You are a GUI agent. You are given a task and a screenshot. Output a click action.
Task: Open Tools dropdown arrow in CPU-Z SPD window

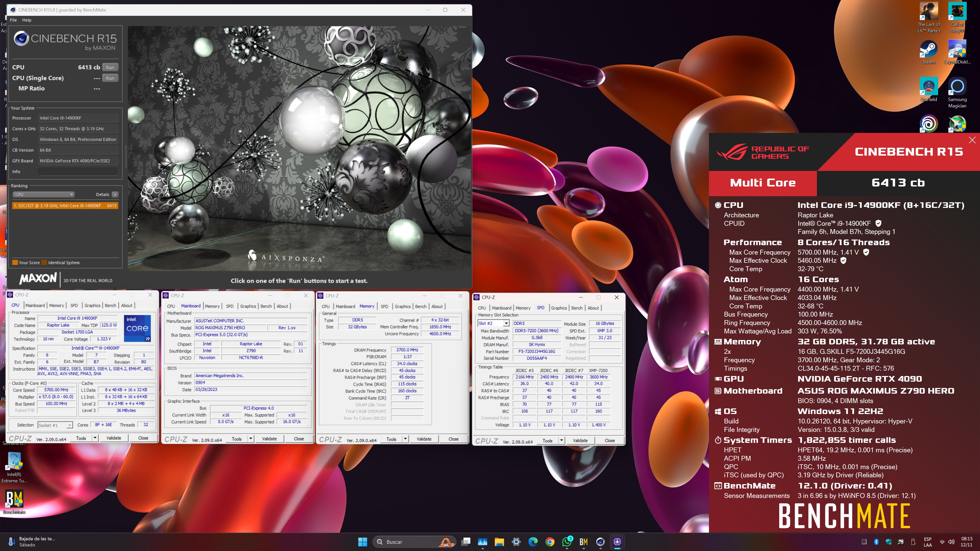tap(561, 440)
